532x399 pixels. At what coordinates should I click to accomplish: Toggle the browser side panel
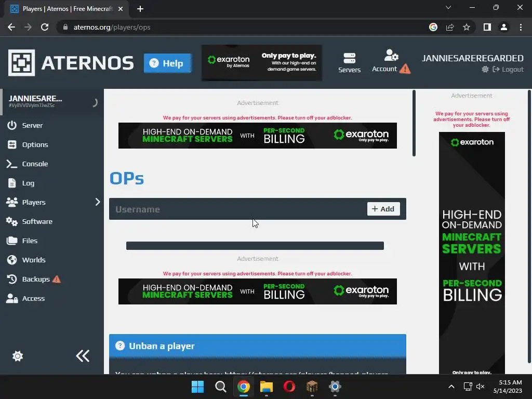click(487, 27)
